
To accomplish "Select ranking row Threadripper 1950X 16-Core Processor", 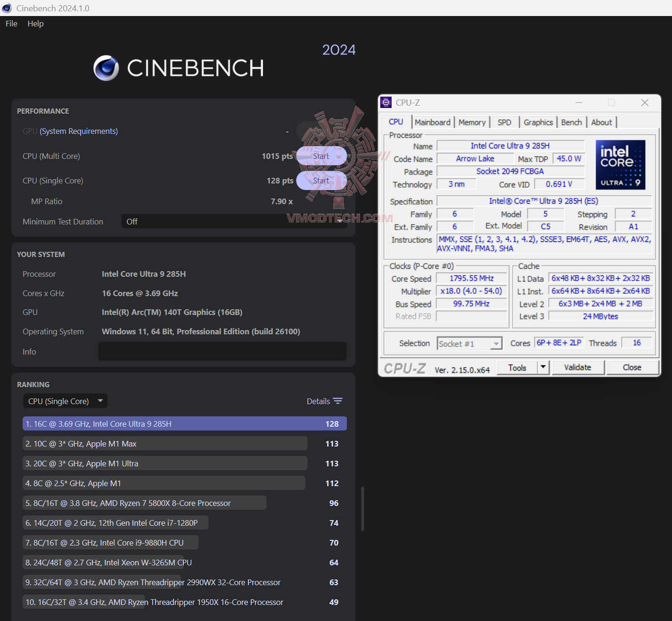I will 185,602.
